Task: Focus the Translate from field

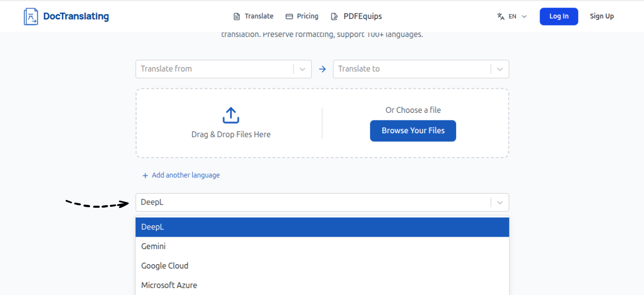Action: [x=223, y=69]
